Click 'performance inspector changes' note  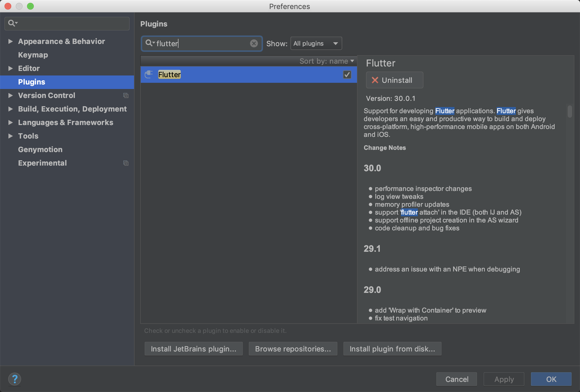point(423,189)
